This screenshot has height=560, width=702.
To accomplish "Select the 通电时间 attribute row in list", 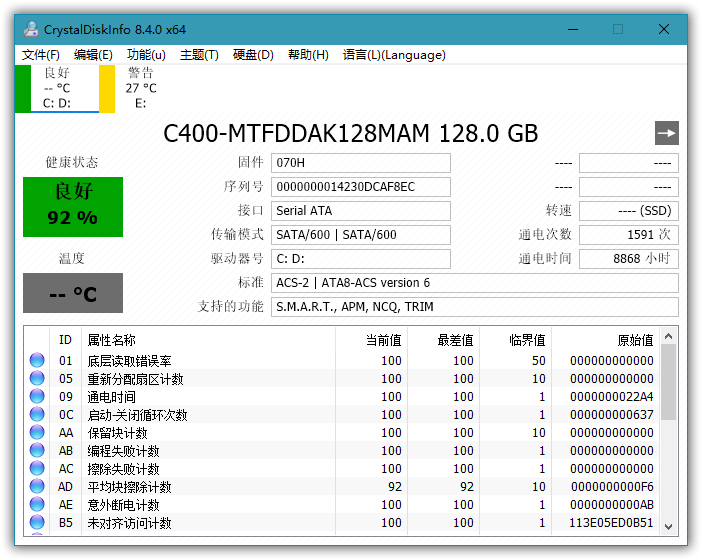I will pyautogui.click(x=342, y=397).
